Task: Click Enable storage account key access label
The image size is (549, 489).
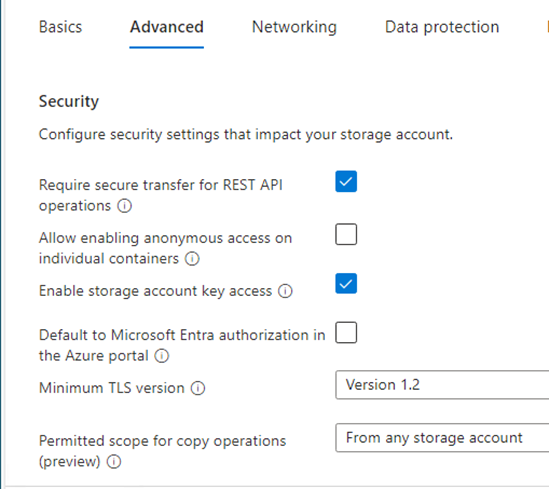Action: [x=155, y=291]
